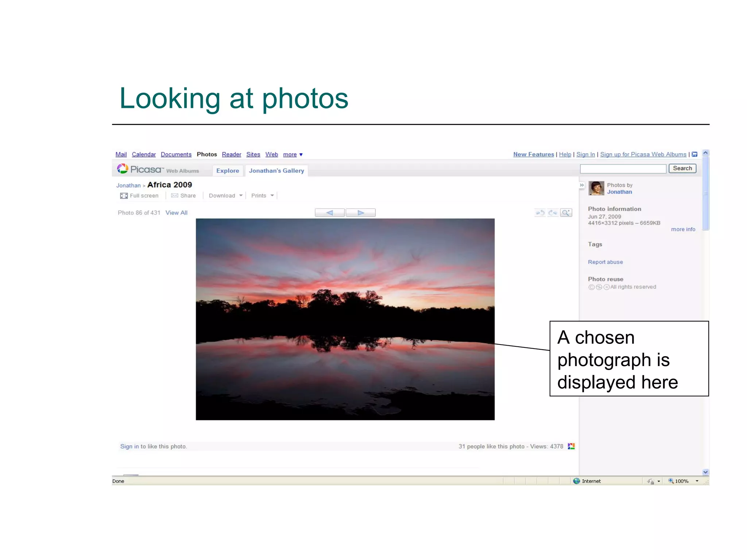Image resolution: width=747 pixels, height=560 pixels.
Task: Click the previous photo arrow button
Action: 330,213
